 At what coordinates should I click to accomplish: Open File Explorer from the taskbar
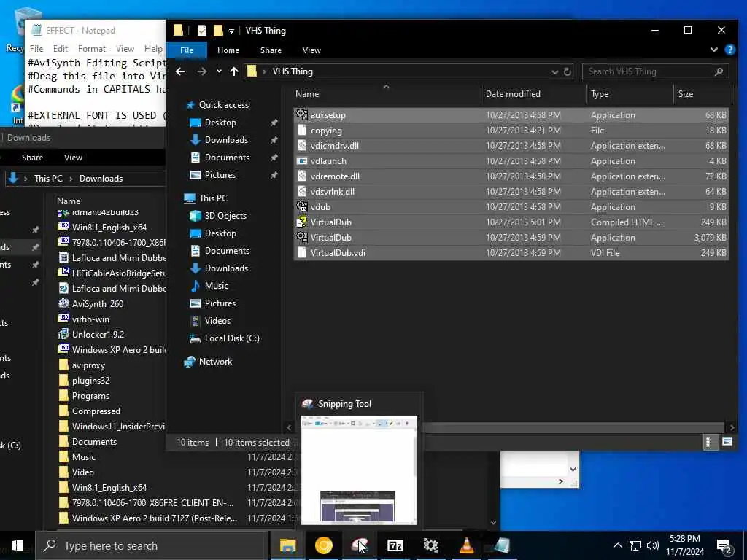click(x=287, y=545)
